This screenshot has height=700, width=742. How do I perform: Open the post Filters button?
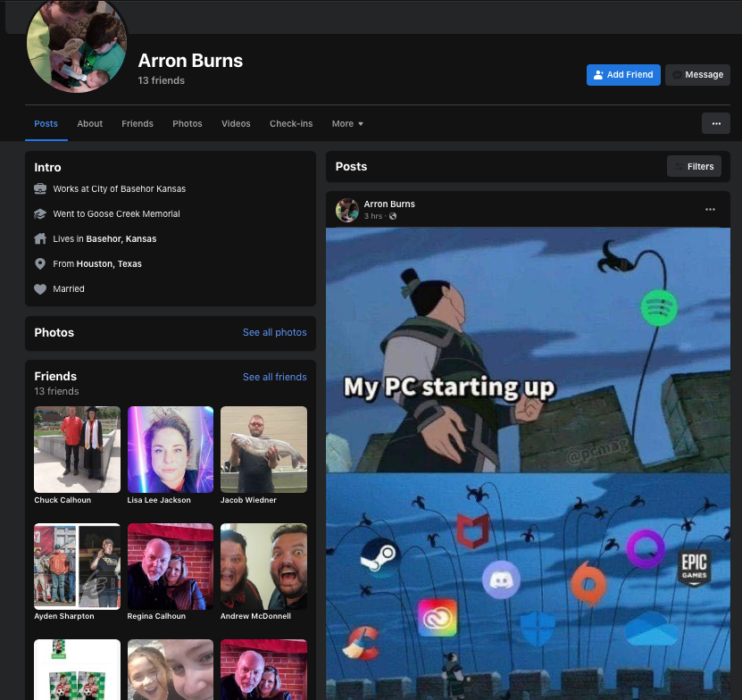[x=694, y=167]
